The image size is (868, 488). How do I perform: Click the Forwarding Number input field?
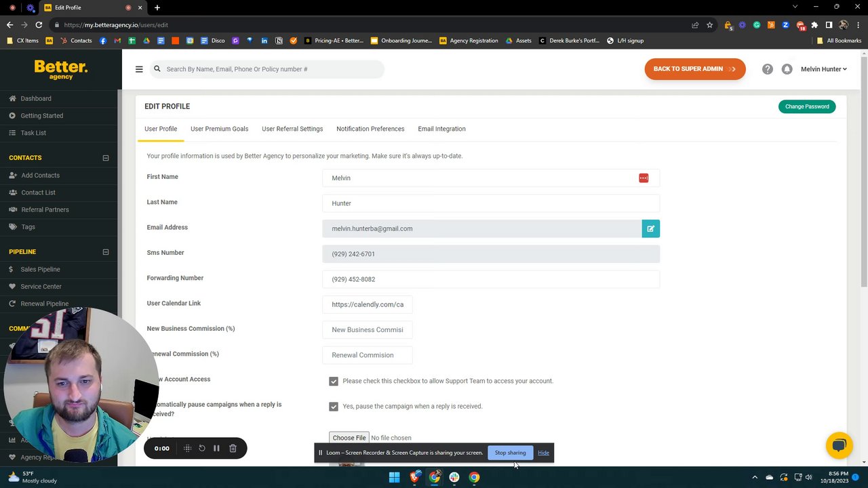point(491,279)
